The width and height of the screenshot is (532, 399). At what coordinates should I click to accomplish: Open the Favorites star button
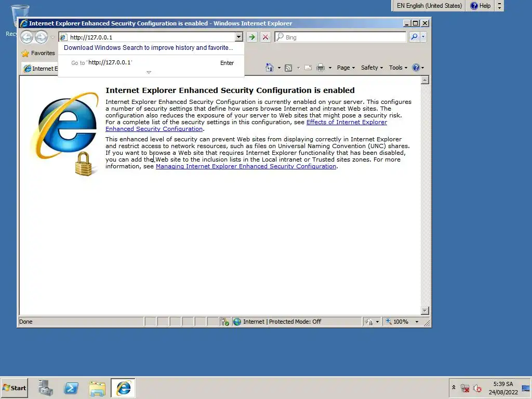coord(38,54)
